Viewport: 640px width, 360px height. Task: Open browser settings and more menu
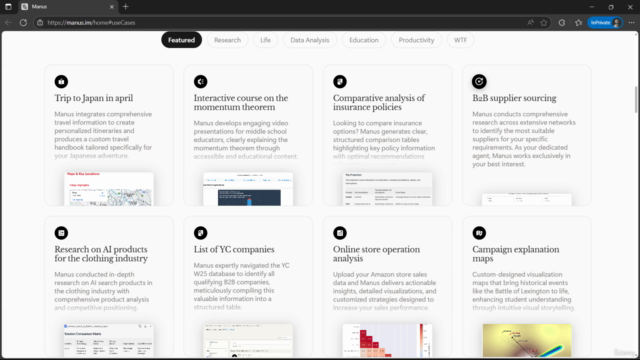tap(631, 22)
